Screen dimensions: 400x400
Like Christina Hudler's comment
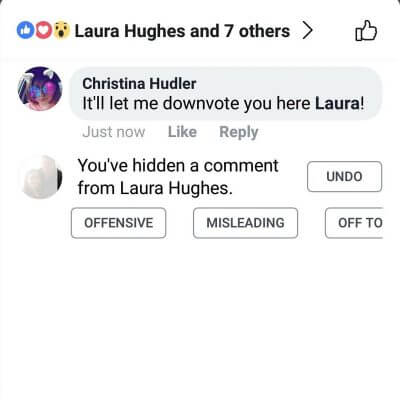coord(182,132)
